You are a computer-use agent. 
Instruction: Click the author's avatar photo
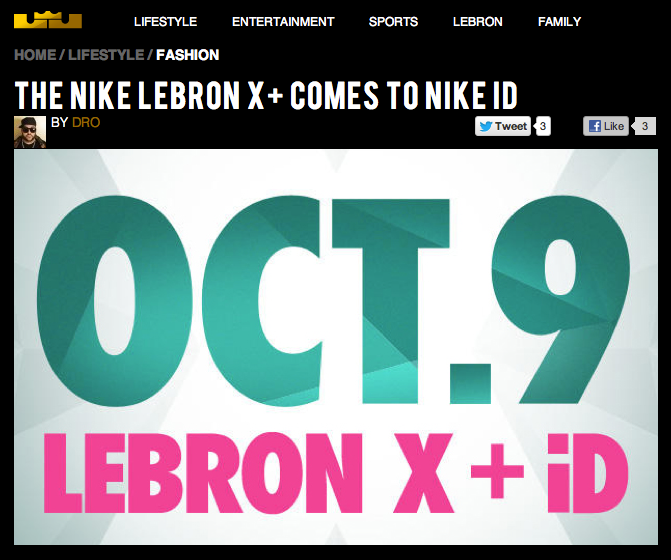(30, 132)
